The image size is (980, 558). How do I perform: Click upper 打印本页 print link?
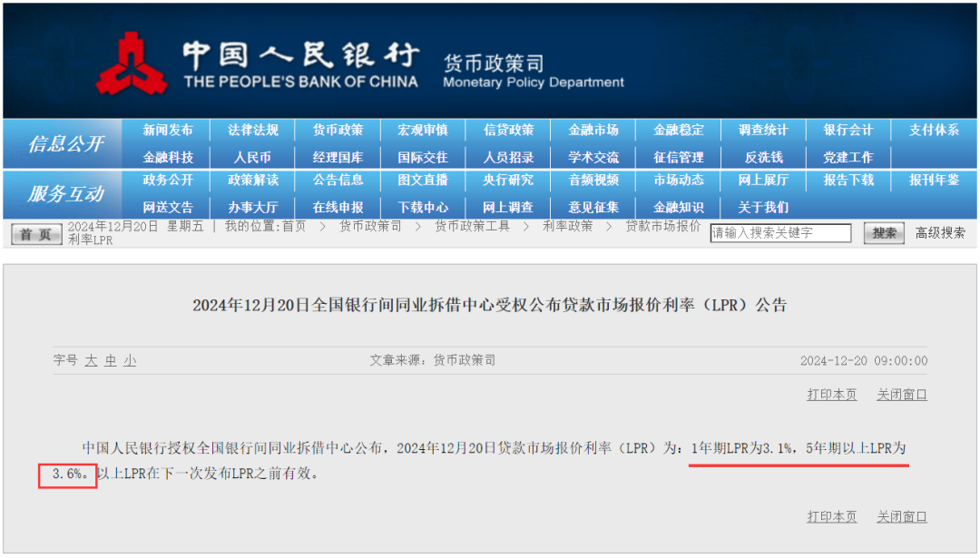click(x=832, y=395)
